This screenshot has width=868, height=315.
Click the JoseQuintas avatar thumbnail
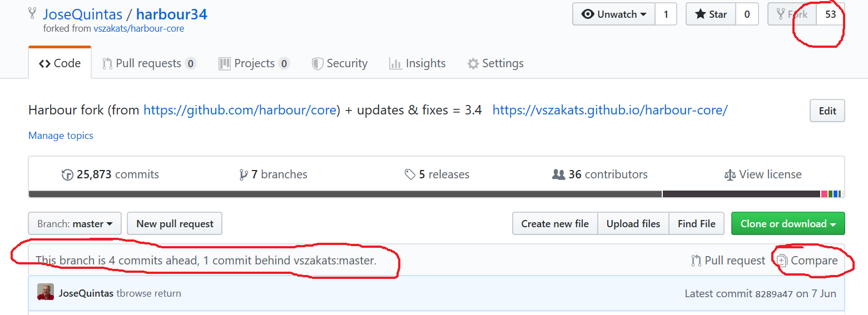[46, 292]
